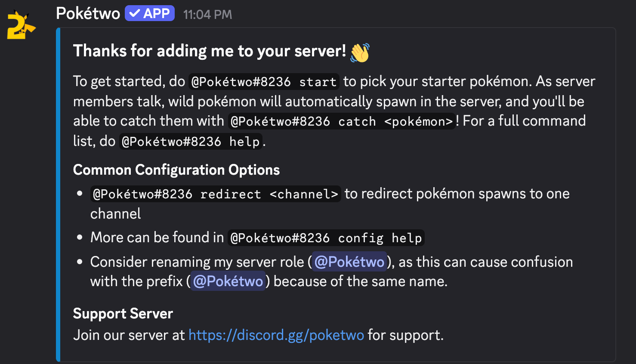
Task: Open the discord.gg/poketwo support link
Action: click(x=276, y=335)
